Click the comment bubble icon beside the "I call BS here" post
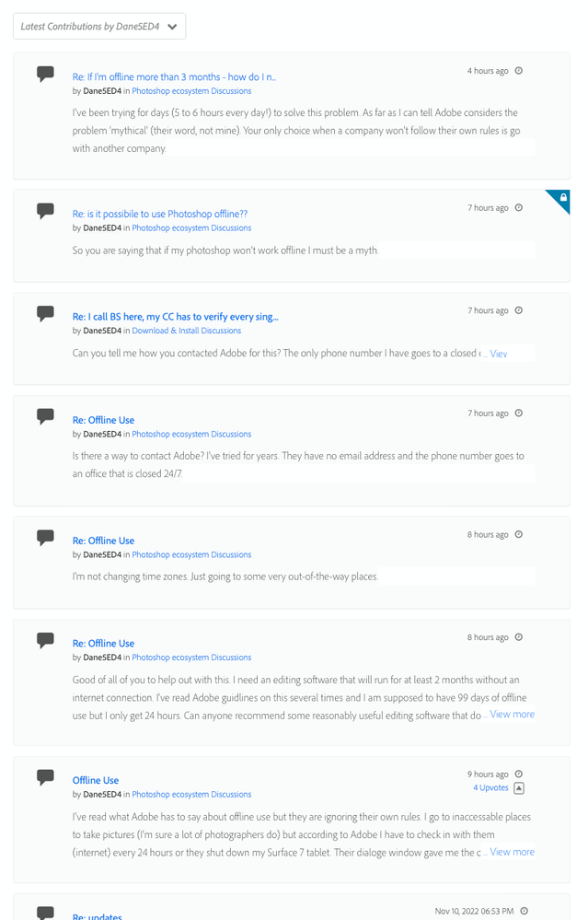588x920 pixels. pyautogui.click(x=45, y=313)
